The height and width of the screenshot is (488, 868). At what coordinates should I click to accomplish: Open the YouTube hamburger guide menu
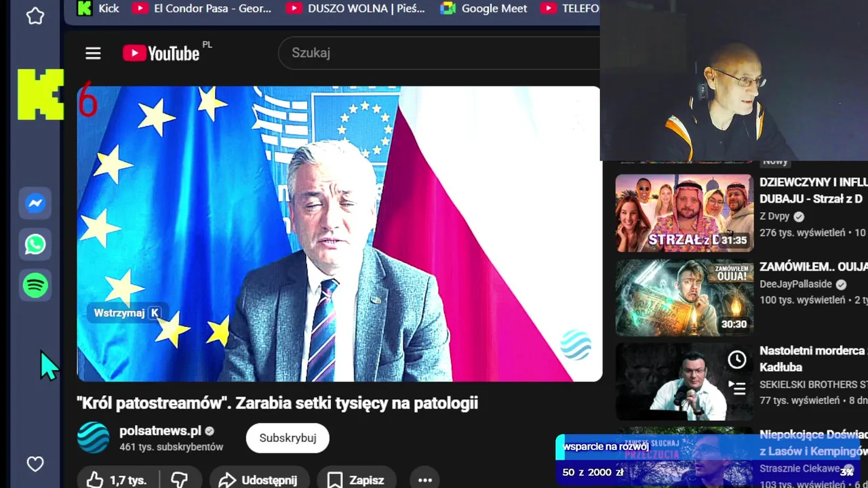tap(93, 53)
